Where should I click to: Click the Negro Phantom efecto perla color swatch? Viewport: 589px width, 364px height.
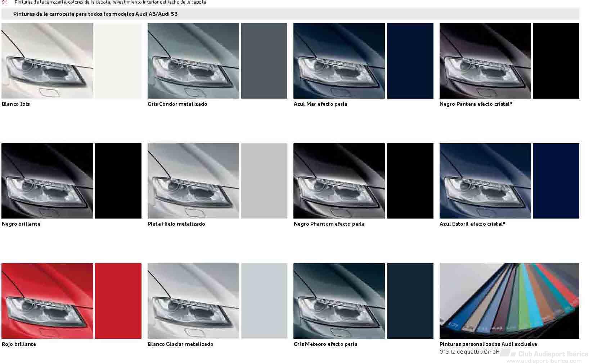click(410, 181)
